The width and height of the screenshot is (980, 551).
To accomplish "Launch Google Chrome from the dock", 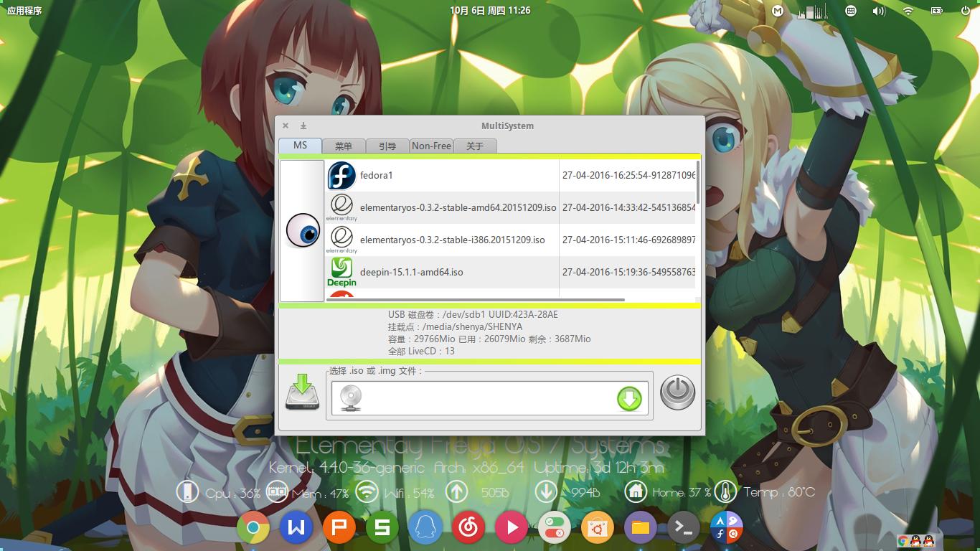I will click(253, 527).
